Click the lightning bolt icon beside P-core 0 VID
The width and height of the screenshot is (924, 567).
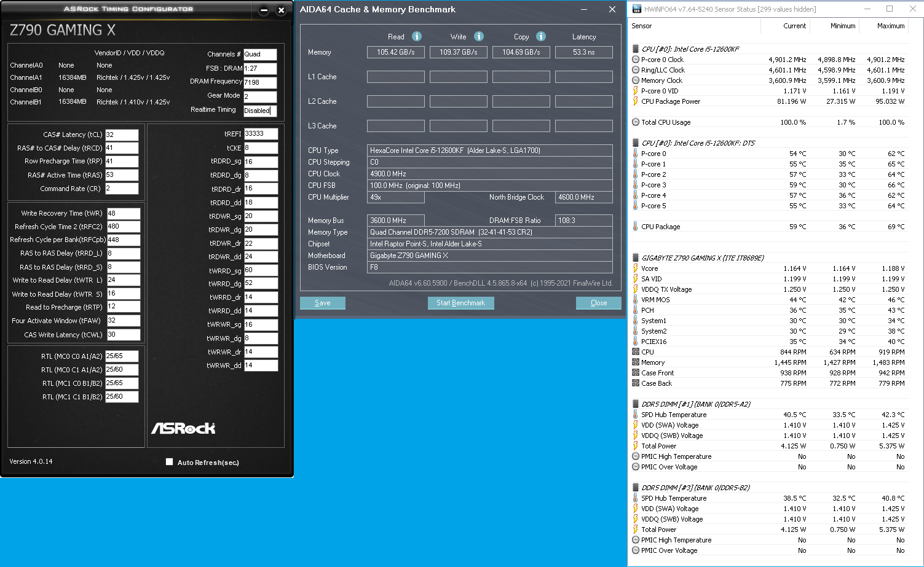point(636,91)
